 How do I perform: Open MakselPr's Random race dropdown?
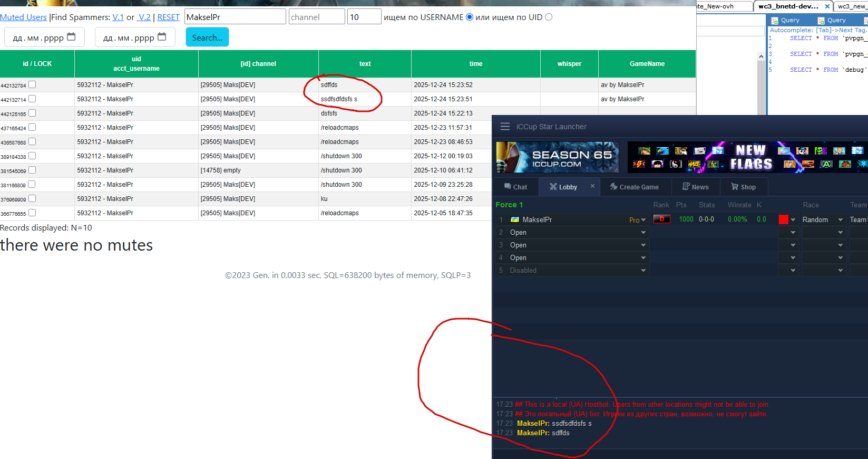click(824, 219)
